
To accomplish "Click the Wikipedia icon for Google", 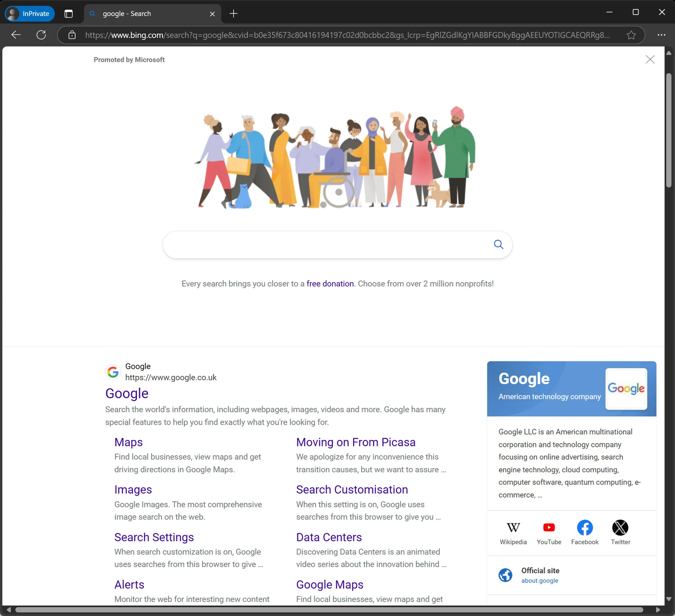I will [513, 527].
